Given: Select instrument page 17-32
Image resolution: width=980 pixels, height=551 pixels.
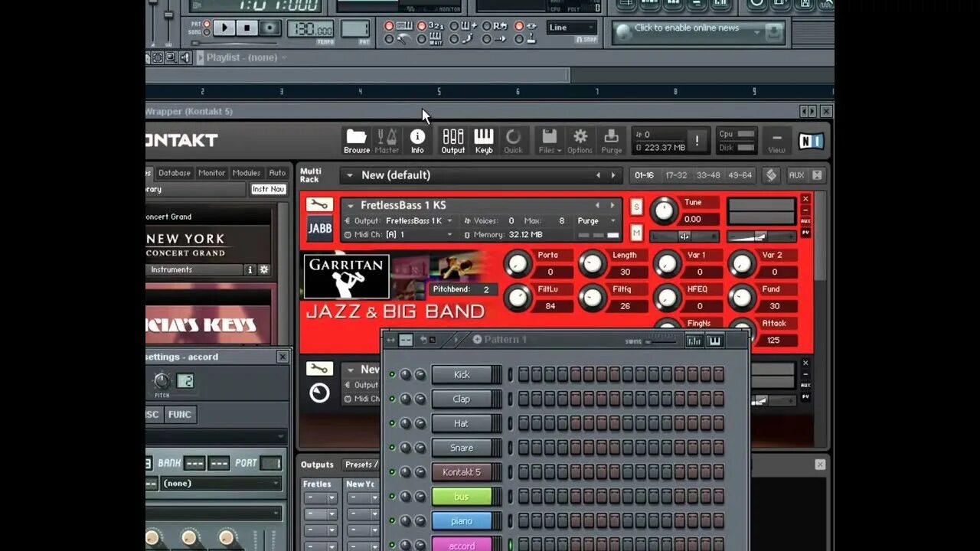Looking at the screenshot, I should pos(676,175).
